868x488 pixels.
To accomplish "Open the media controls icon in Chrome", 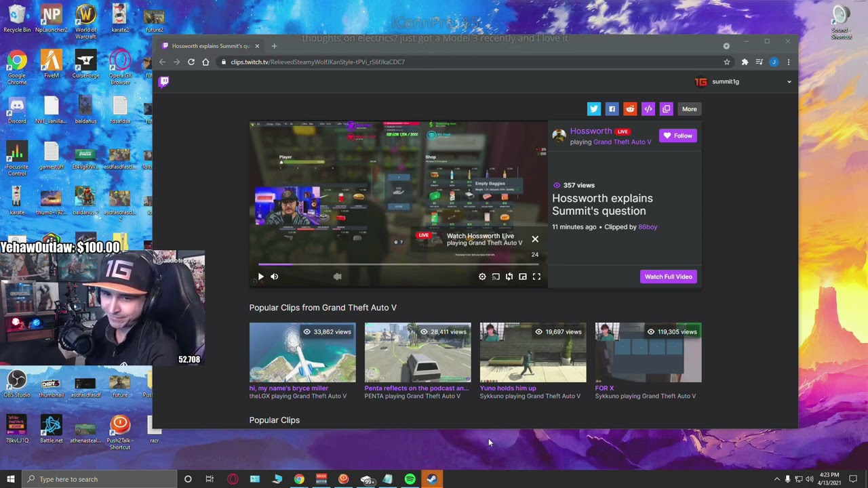I will click(x=759, y=62).
